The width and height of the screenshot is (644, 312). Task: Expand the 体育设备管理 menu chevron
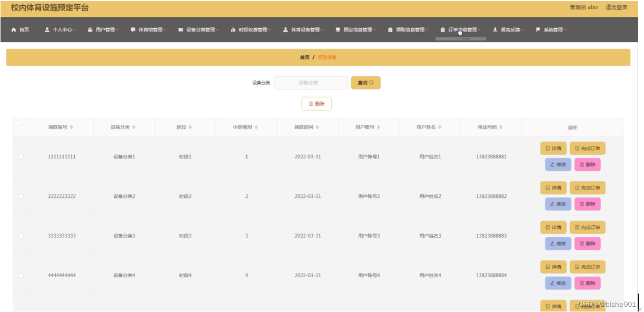322,30
